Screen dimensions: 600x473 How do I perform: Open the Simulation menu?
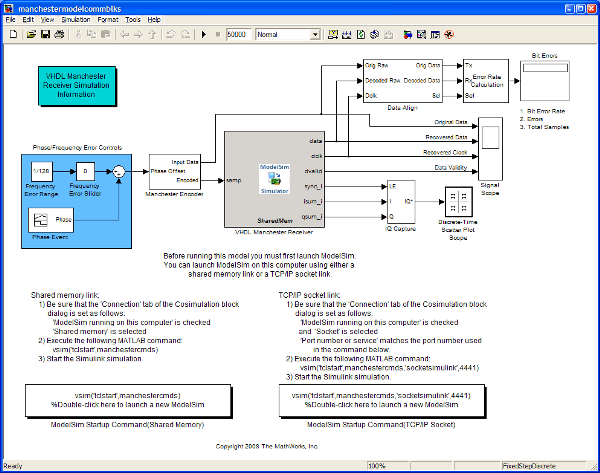[x=77, y=19]
